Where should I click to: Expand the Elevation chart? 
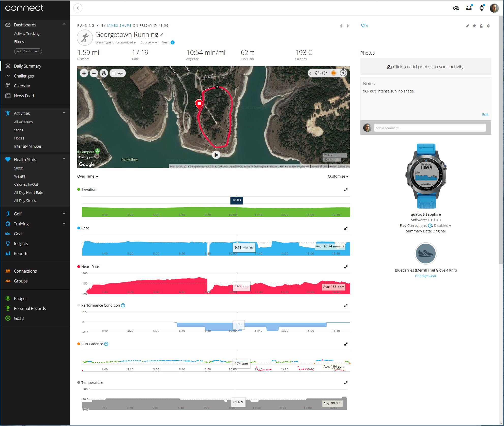pos(346,190)
